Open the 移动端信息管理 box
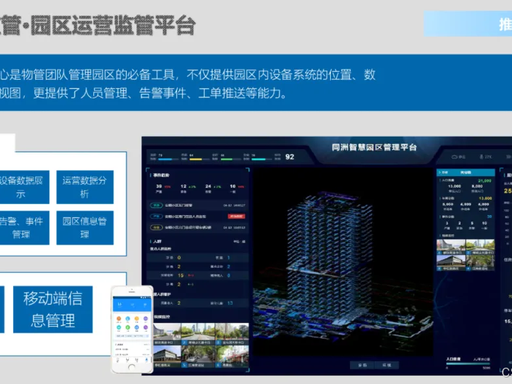This screenshot has width=512, height=384. click(x=53, y=309)
